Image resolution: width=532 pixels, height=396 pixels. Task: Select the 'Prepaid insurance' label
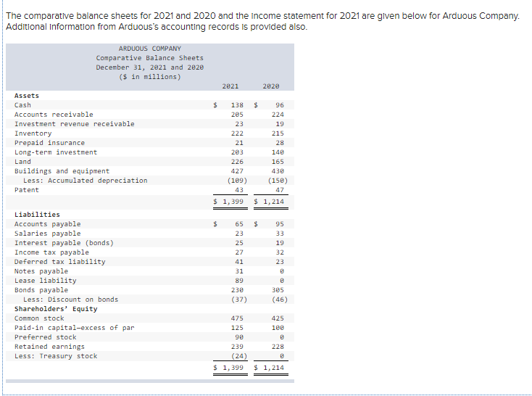49,143
